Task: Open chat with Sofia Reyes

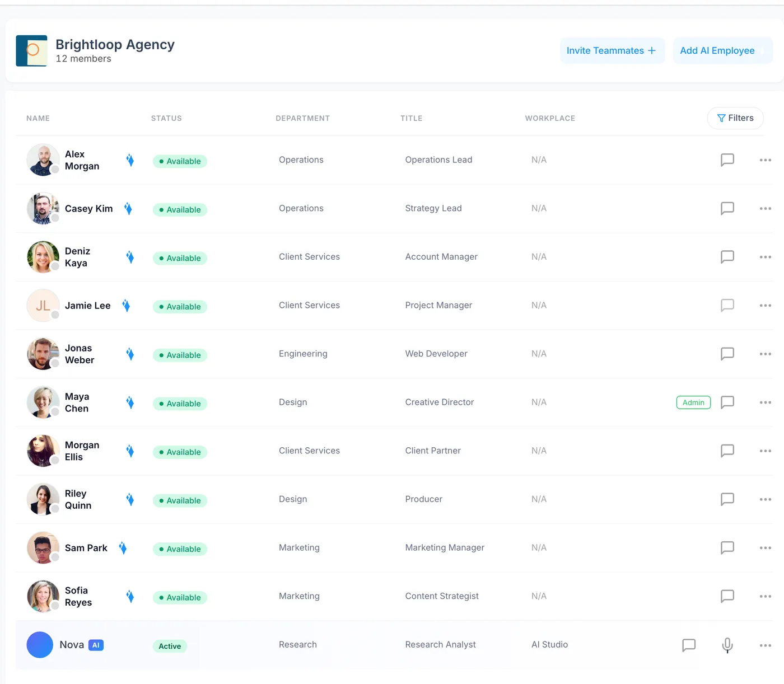Action: tap(727, 596)
